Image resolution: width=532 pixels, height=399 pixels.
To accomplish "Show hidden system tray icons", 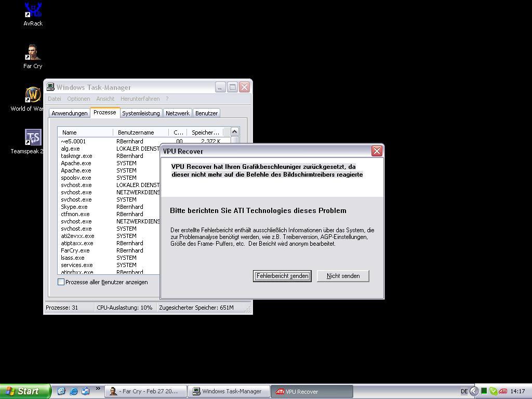I will 474,391.
